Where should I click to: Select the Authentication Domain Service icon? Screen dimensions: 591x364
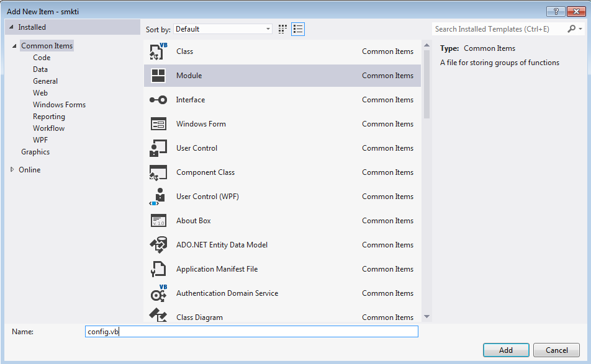pos(158,293)
